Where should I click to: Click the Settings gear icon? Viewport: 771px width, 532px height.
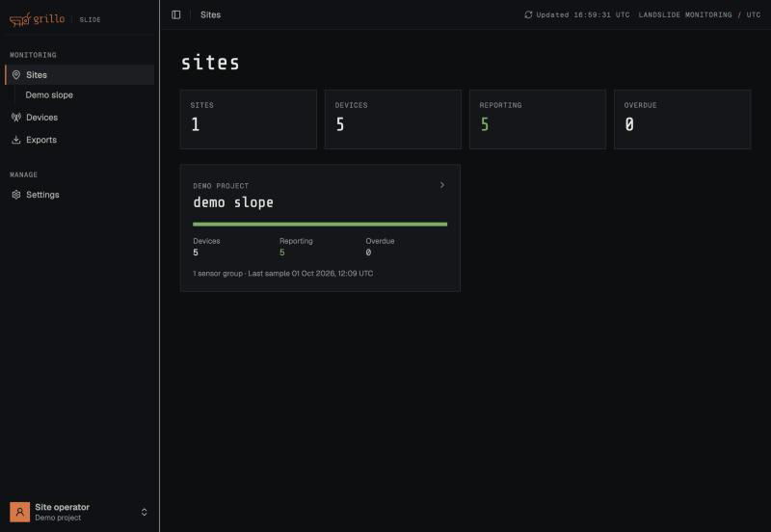[x=16, y=195]
